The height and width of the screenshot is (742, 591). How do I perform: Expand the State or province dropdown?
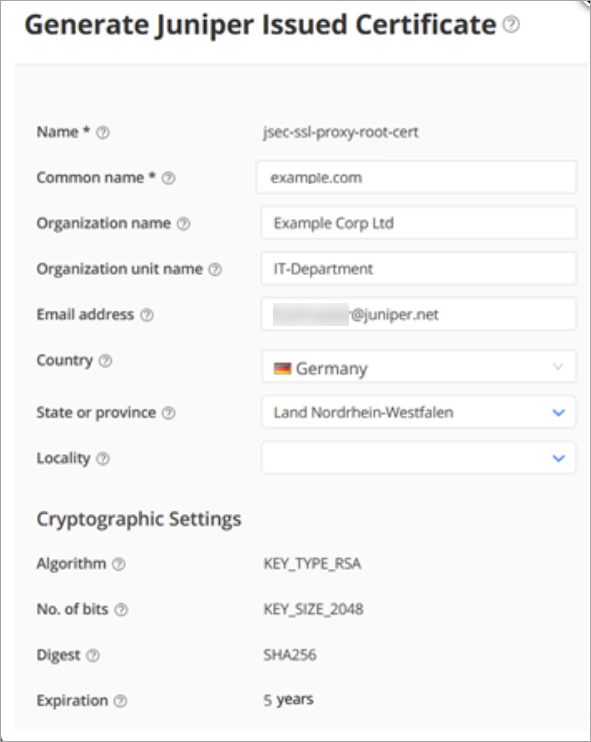click(419, 412)
